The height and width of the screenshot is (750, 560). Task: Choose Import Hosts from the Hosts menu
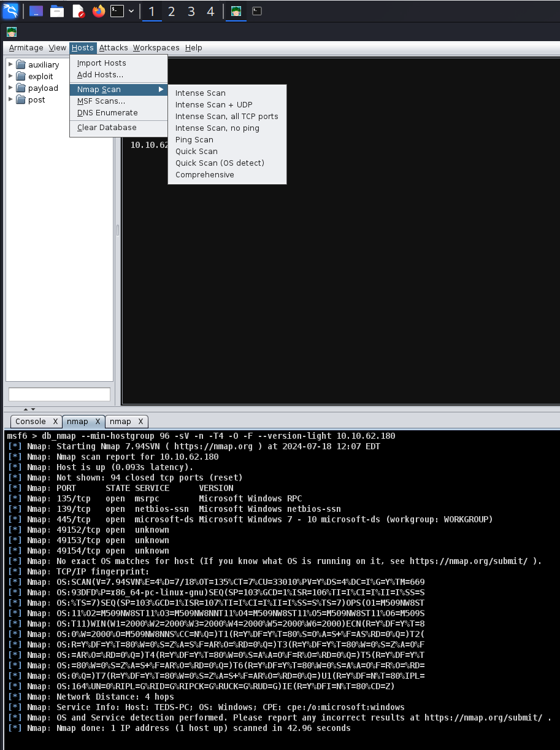[x=118, y=63]
